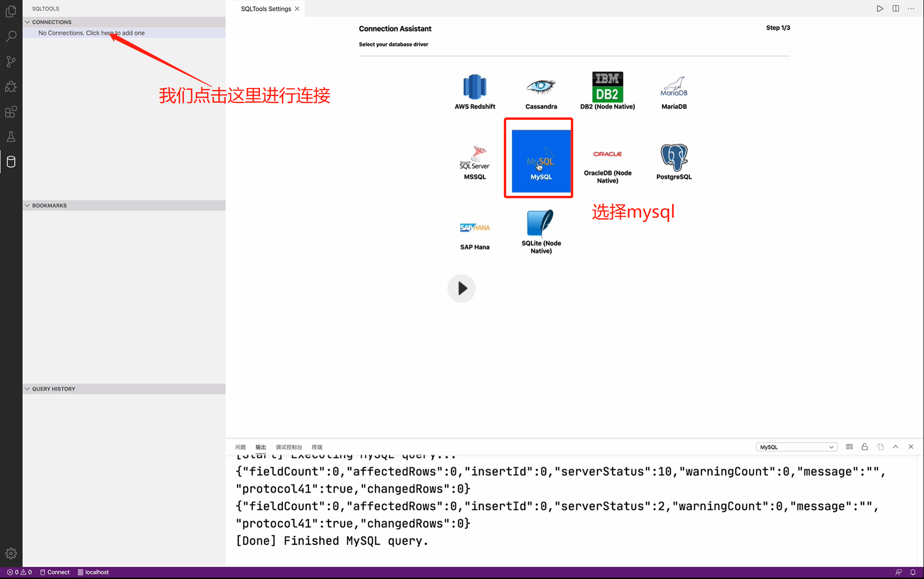This screenshot has height=579, width=924.
Task: Open notifications bell
Action: click(913, 572)
